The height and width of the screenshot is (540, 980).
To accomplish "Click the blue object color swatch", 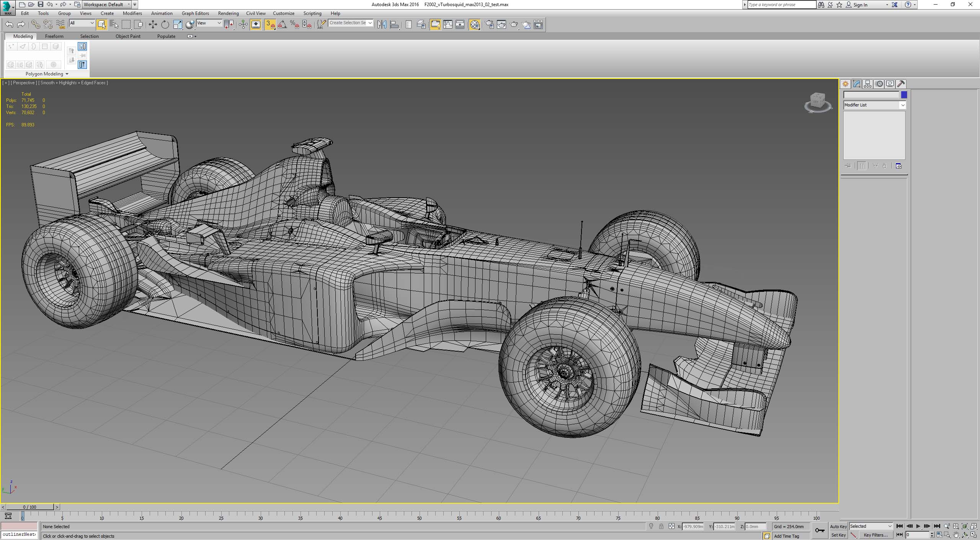I will tap(904, 95).
